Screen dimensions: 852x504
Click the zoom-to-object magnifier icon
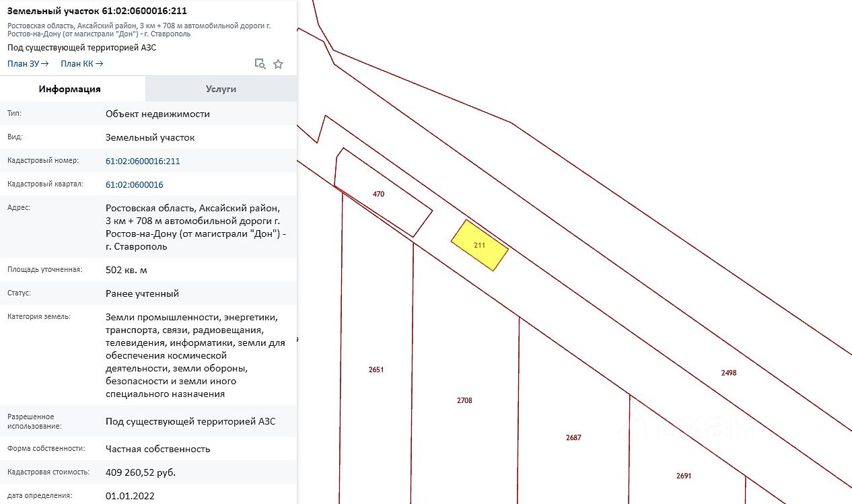260,64
